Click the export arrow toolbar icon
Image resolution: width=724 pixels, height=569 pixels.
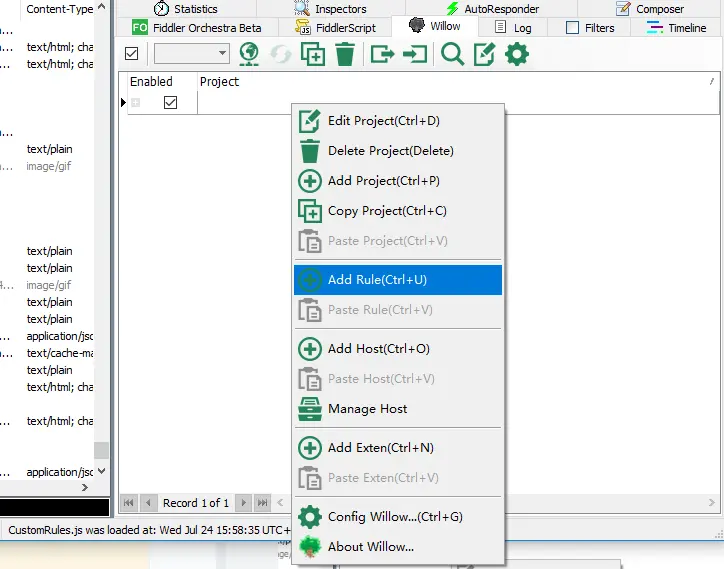(382, 54)
